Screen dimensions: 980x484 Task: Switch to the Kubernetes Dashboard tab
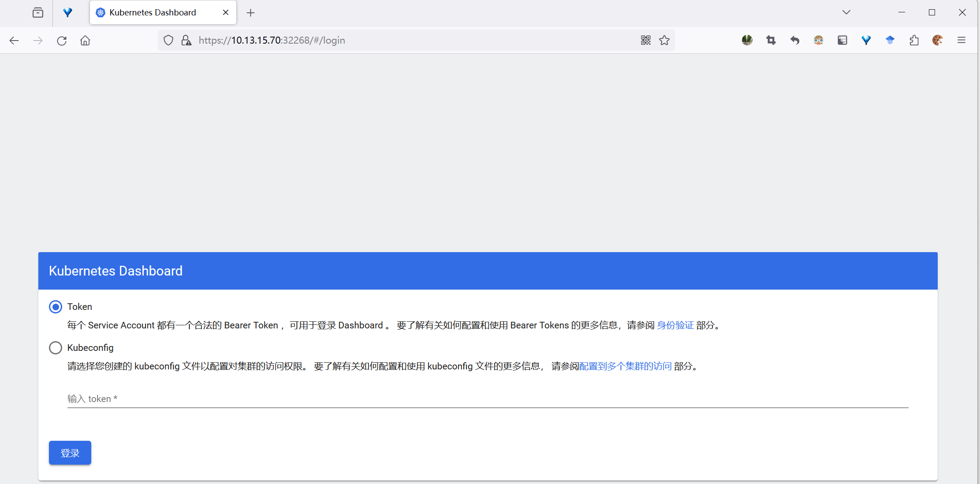[153, 12]
